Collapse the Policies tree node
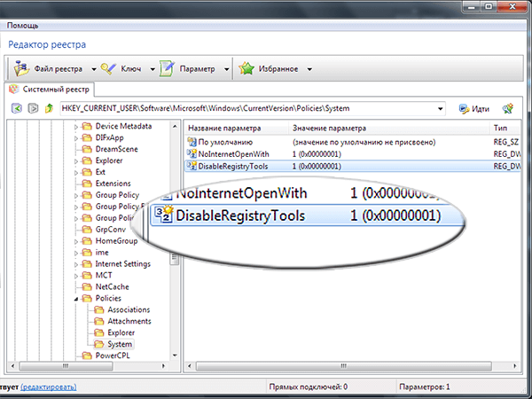 pyautogui.click(x=76, y=299)
